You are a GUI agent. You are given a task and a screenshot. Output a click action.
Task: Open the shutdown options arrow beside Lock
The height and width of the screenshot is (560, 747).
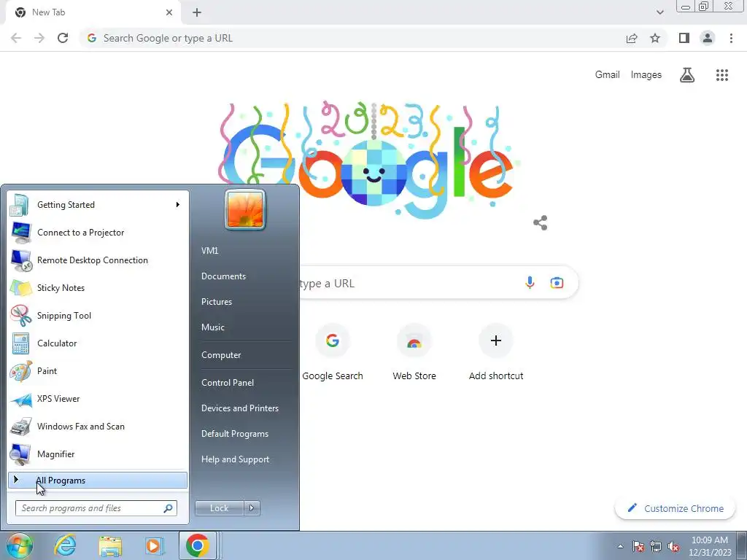click(x=252, y=508)
